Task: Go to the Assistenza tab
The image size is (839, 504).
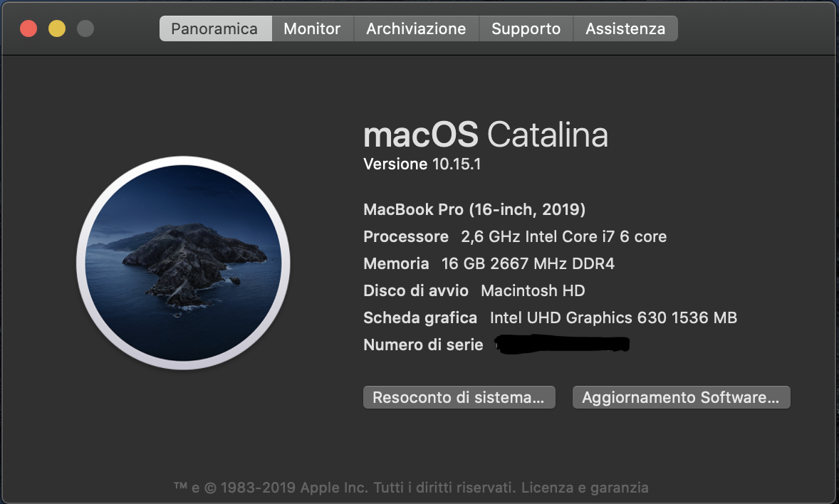Action: (625, 29)
